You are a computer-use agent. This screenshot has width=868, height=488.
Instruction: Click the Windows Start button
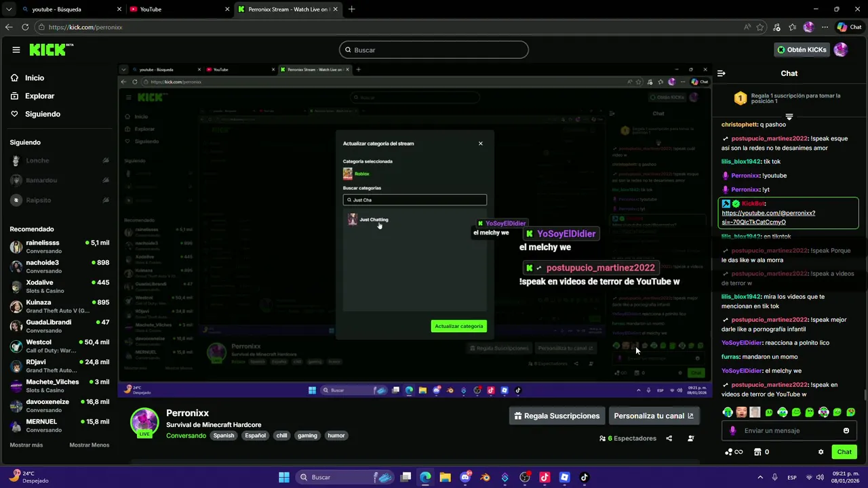pyautogui.click(x=284, y=477)
